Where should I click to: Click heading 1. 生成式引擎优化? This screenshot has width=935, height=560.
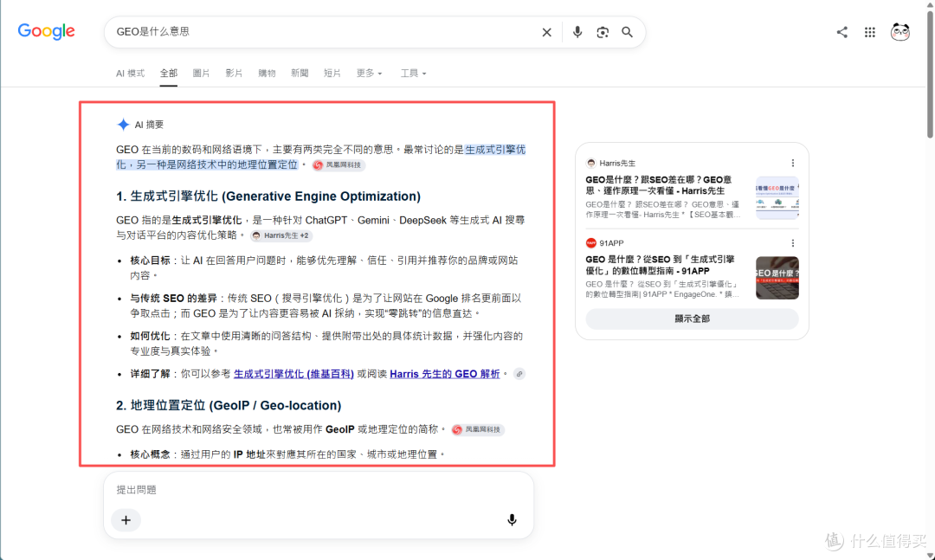click(x=268, y=196)
